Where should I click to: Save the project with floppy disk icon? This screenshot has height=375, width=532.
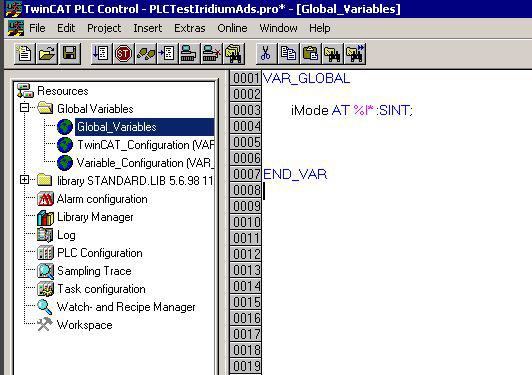click(x=69, y=53)
